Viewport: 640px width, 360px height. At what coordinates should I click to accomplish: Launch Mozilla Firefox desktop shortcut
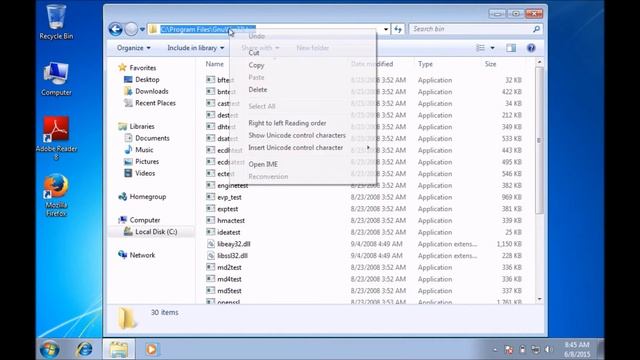(56, 195)
